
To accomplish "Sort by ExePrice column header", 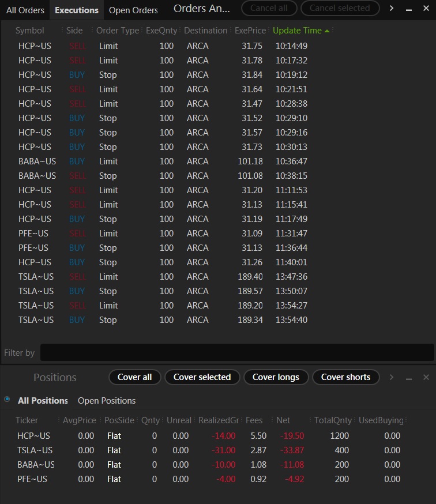I will click(250, 31).
